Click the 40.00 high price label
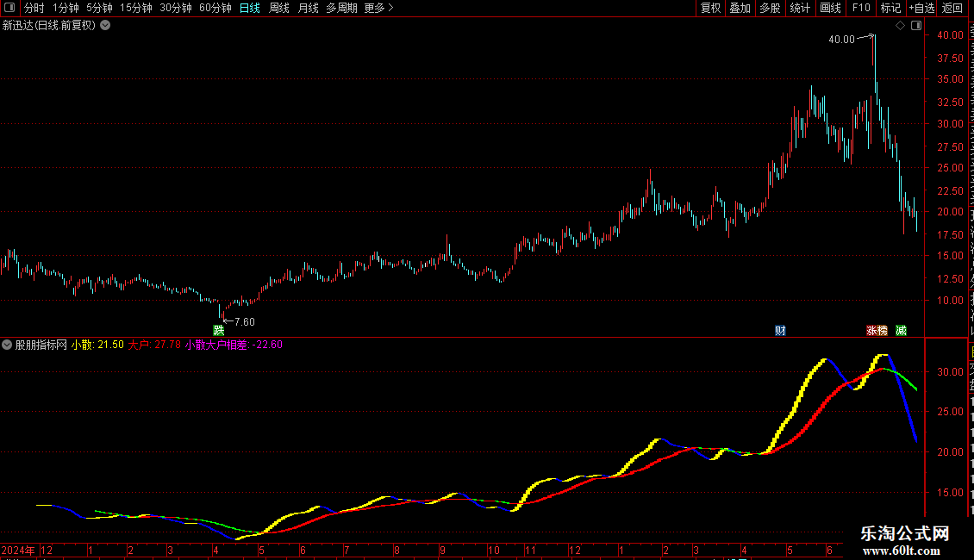 tap(841, 39)
